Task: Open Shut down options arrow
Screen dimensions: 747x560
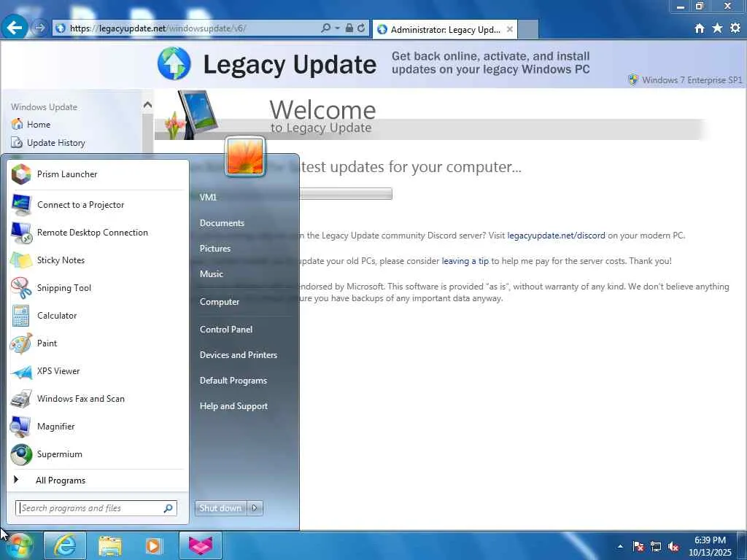Action: 255,508
